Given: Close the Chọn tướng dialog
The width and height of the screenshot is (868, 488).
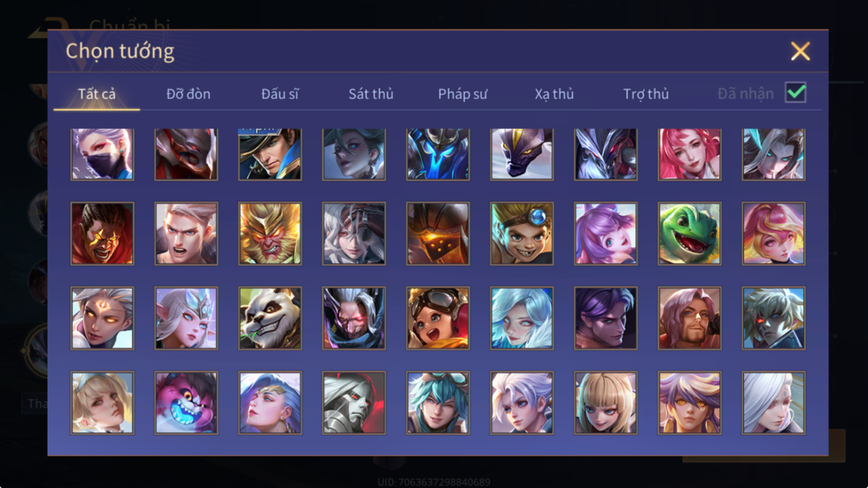Looking at the screenshot, I should (800, 51).
